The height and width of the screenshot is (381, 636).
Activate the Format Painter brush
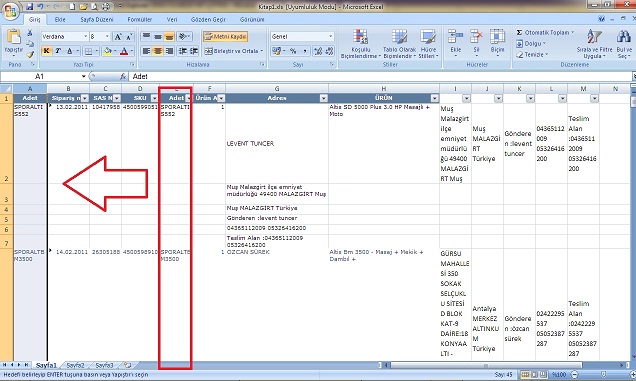(x=30, y=54)
